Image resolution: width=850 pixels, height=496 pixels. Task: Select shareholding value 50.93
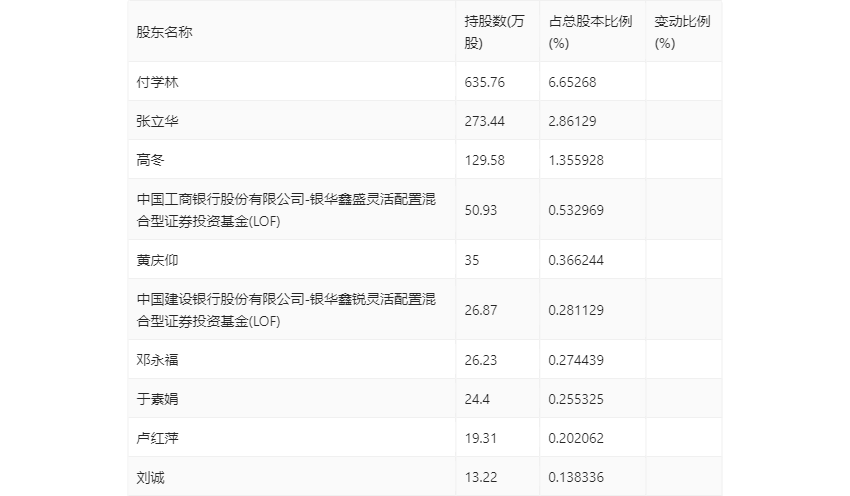[481, 210]
